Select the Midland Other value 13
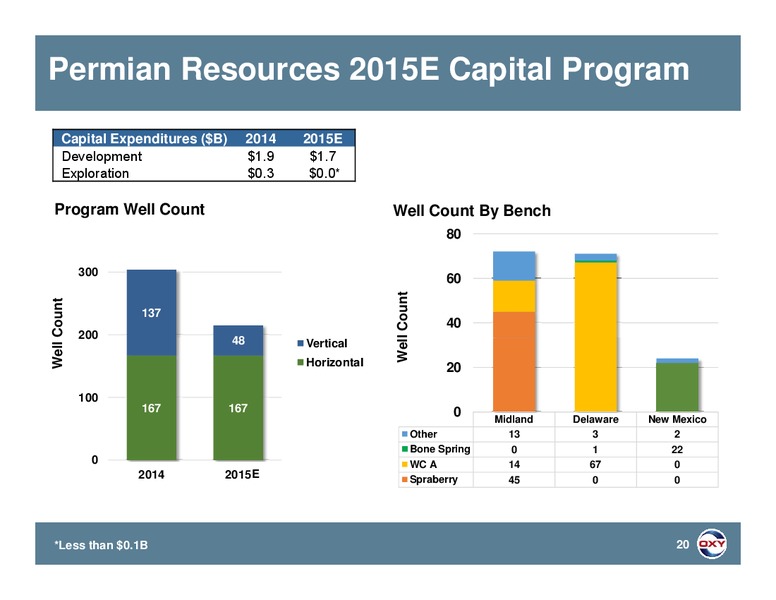 click(x=514, y=434)
